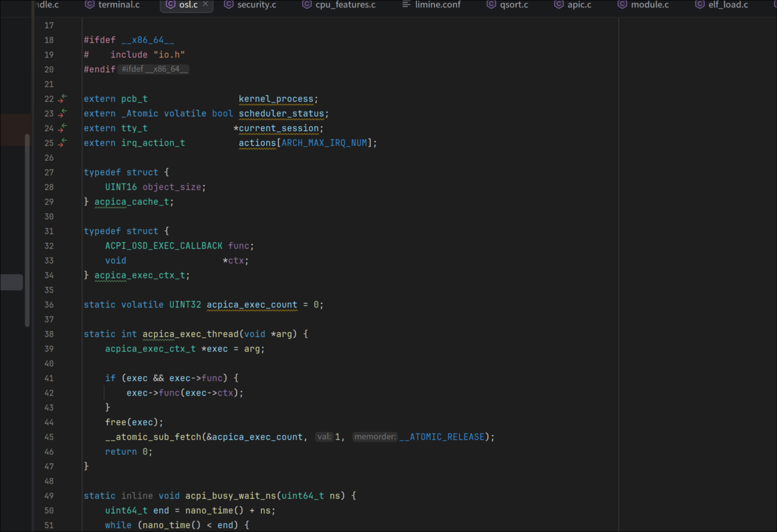Click the C file icon on qsort.c tab
Image resolution: width=777 pixels, height=532 pixels.
tap(491, 4)
